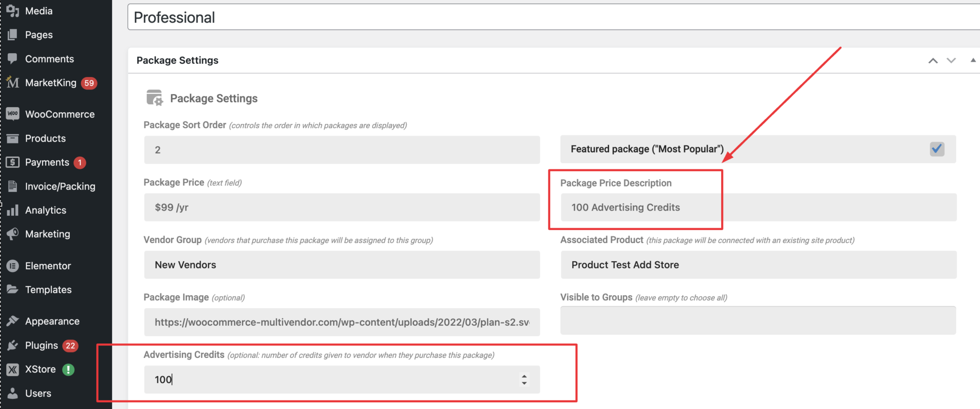Viewport: 980px width, 409px height.
Task: Move Package Settings panel up with chevron
Action: pos(933,61)
